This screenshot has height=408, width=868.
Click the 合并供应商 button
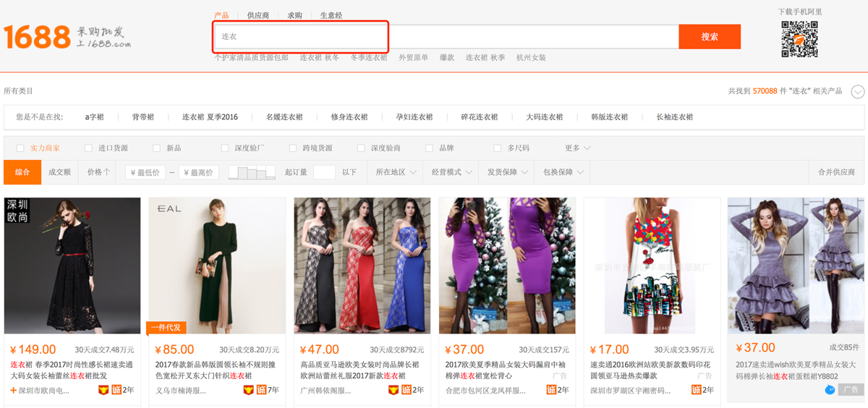point(836,172)
